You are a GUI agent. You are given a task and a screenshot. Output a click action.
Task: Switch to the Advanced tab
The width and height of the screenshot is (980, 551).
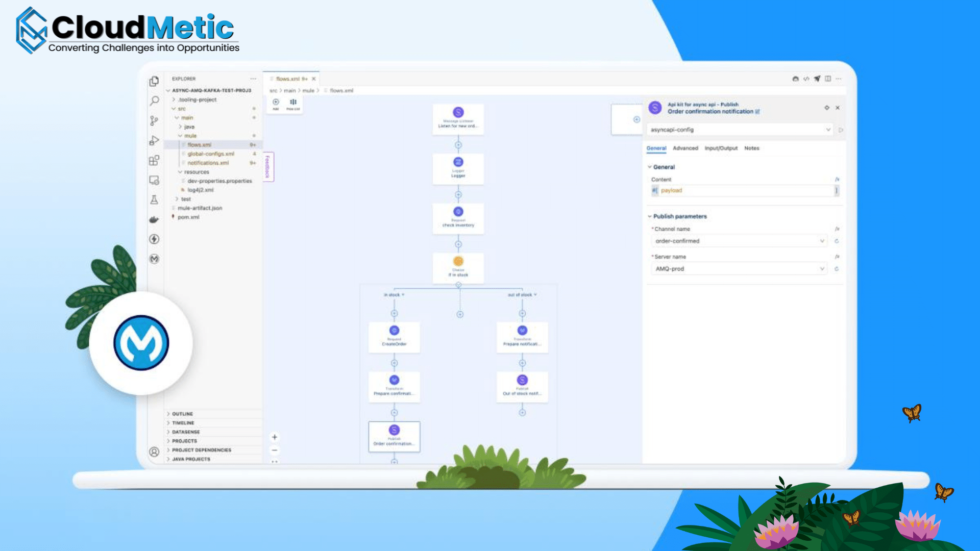pos(685,148)
